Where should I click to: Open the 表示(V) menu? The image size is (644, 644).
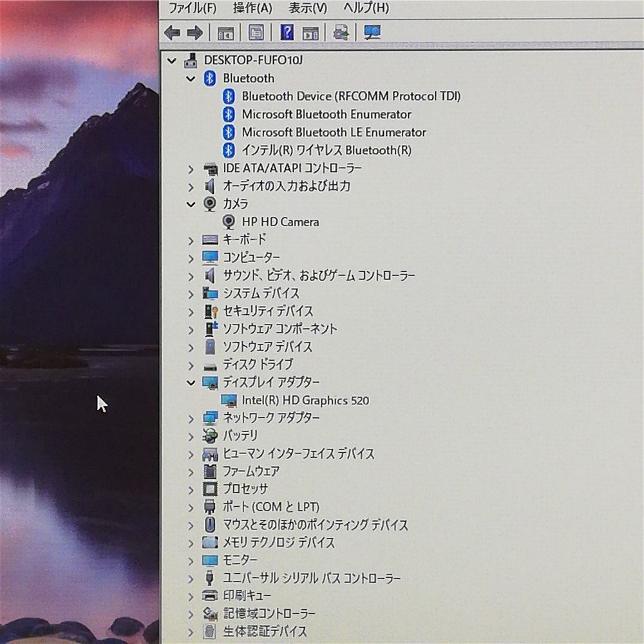click(x=308, y=8)
